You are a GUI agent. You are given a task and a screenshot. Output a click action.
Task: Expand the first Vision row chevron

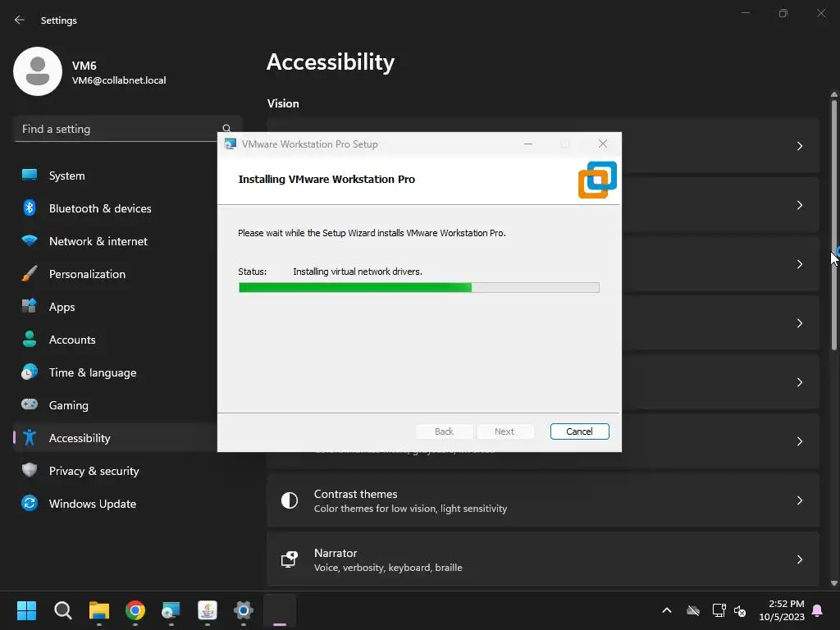pyautogui.click(x=799, y=146)
